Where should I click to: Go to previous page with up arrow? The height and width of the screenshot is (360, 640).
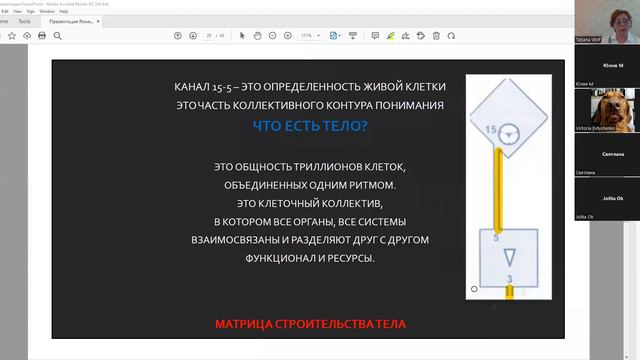tap(178, 36)
